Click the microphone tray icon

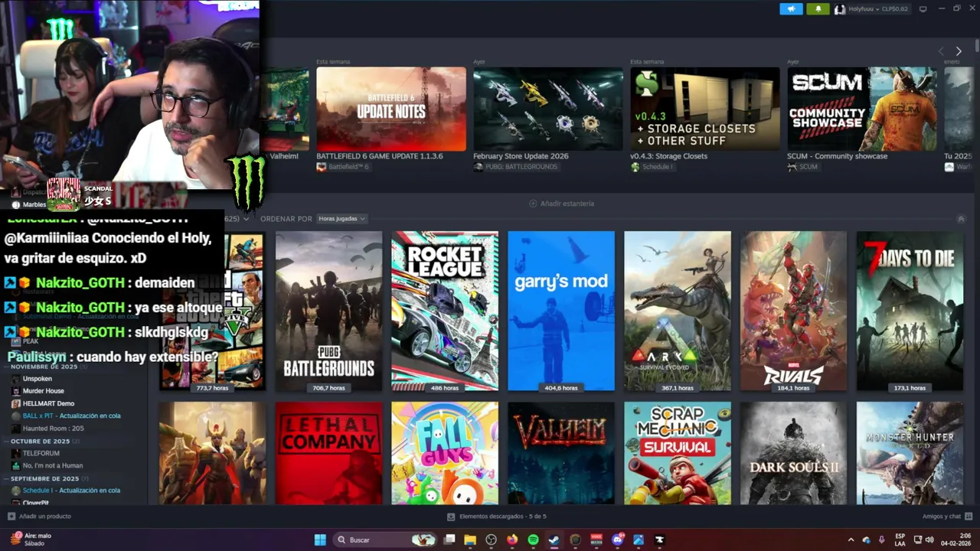pos(882,540)
